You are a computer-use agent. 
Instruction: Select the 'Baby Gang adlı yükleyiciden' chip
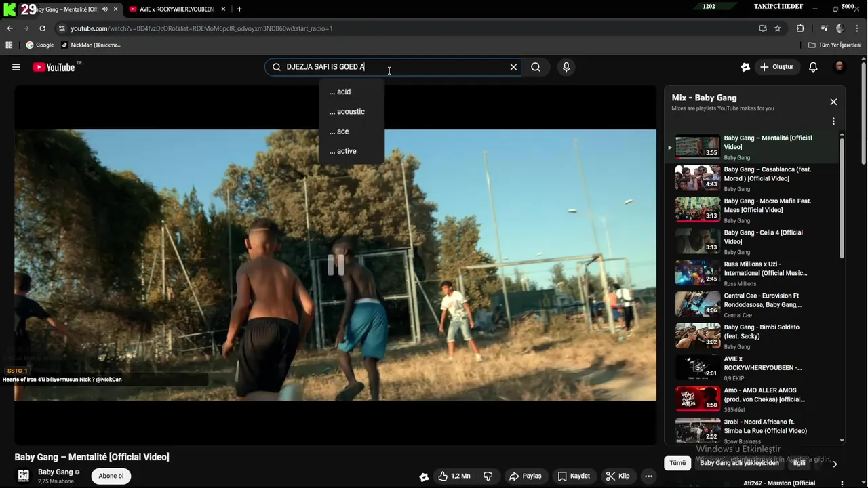(x=739, y=463)
